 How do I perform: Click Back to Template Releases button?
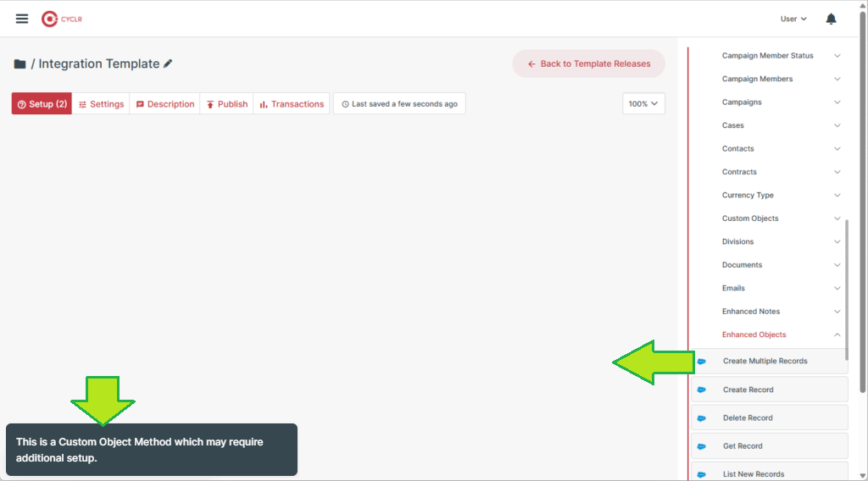point(589,64)
